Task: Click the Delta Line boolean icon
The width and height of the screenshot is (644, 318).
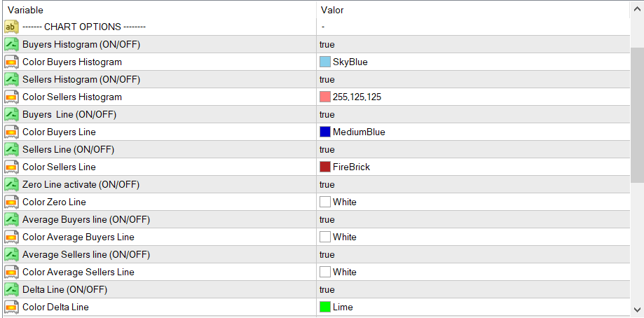Action: click(11, 289)
